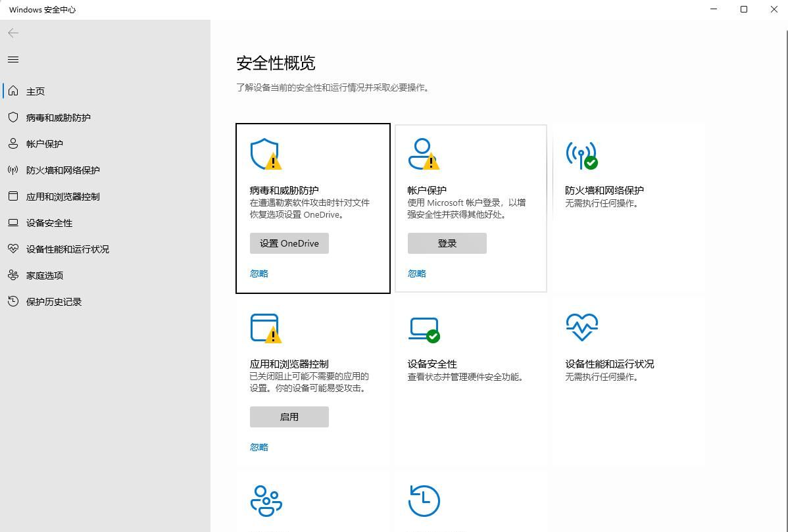Click 忽略 under 帐户保护
This screenshot has height=532, width=788.
point(416,274)
